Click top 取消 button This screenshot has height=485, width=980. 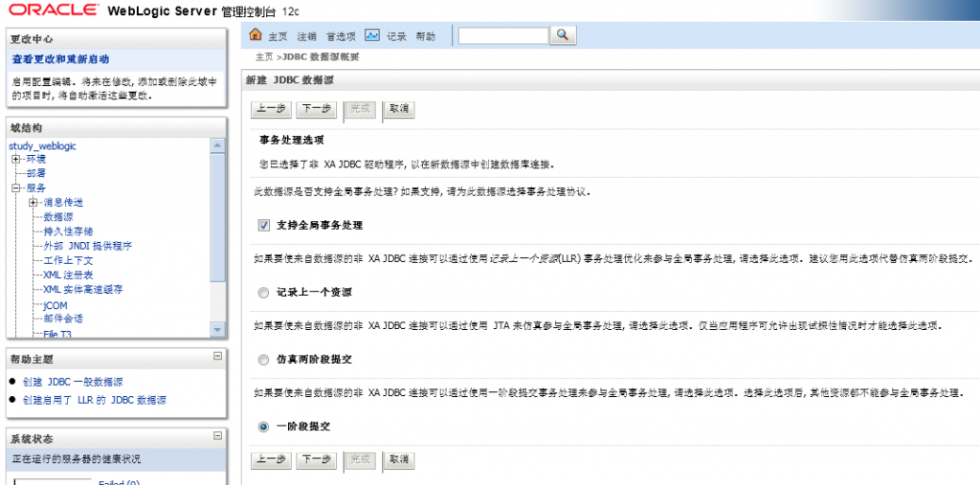tap(399, 109)
